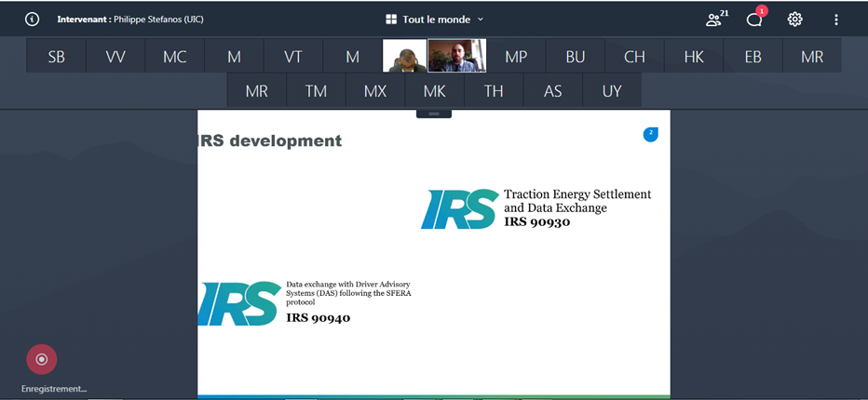Click the IRS logo beside Traction Energy Settlement
This screenshot has width=868, height=400.
(x=460, y=209)
